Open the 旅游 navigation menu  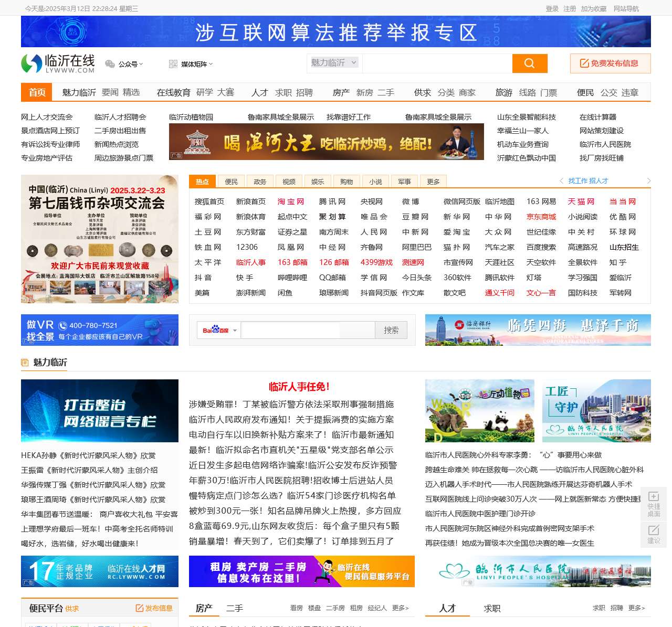point(504,93)
